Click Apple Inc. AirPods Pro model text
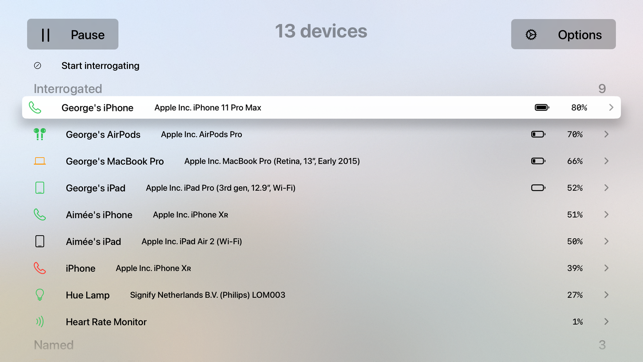Viewport: 643px width, 362px height. [201, 134]
